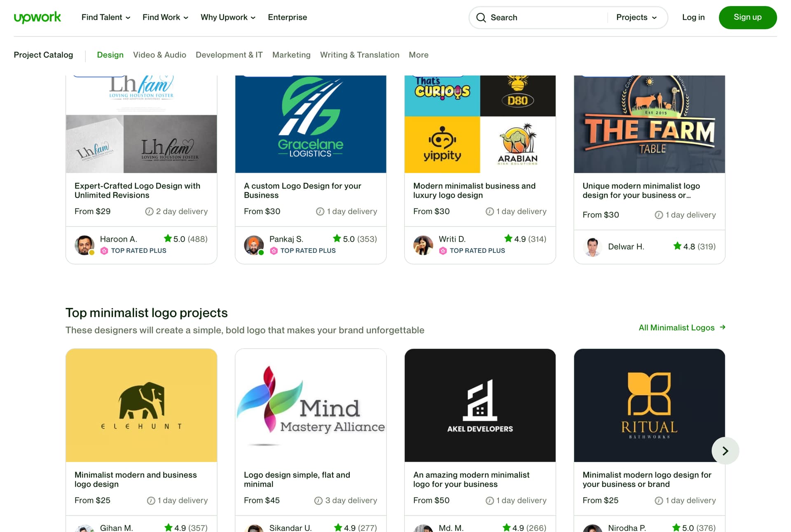Open Expert-Crafted Logo Design with Unlimited Revisions

click(x=137, y=190)
